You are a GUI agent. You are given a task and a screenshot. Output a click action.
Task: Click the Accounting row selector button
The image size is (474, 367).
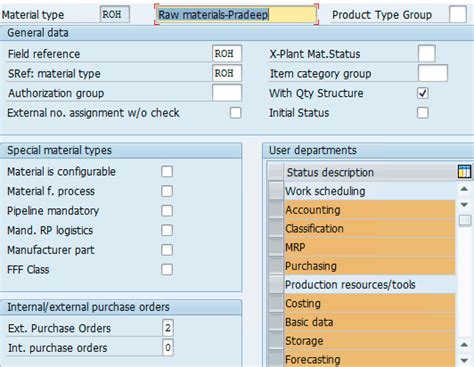276,210
